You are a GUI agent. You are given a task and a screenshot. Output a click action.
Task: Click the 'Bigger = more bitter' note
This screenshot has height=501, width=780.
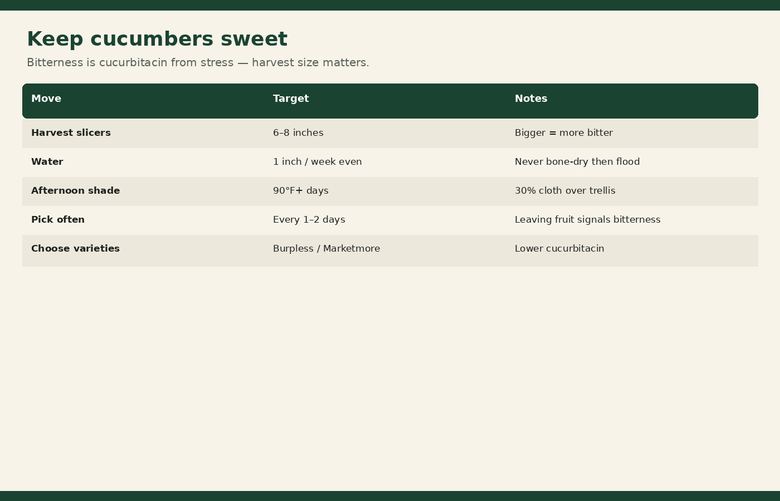564,133
